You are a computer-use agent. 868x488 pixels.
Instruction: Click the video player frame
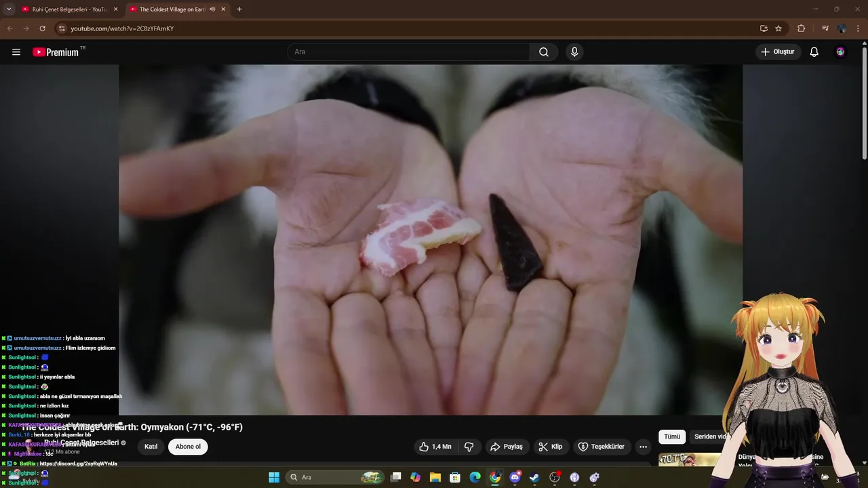coord(431,239)
